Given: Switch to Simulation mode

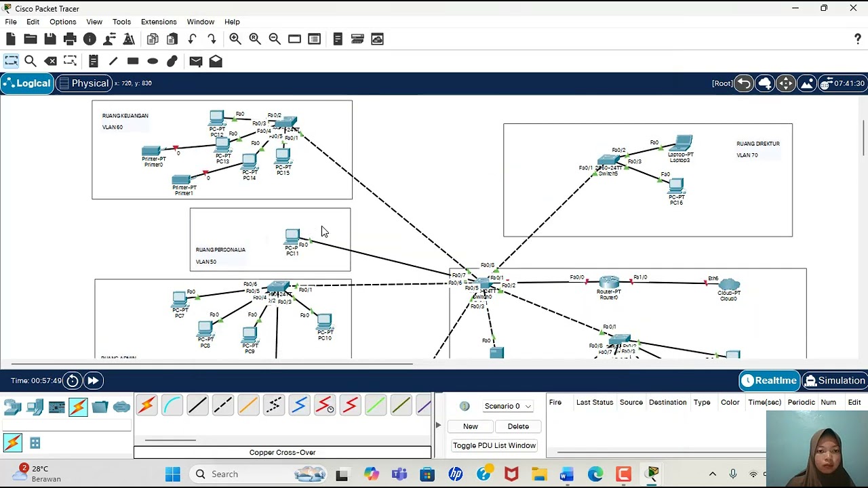Looking at the screenshot, I should 835,380.
